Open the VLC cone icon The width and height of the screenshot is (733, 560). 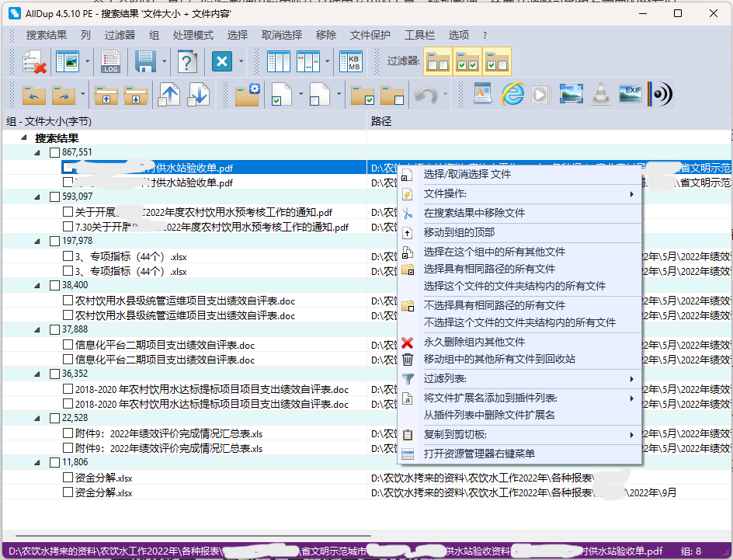pyautogui.click(x=601, y=94)
